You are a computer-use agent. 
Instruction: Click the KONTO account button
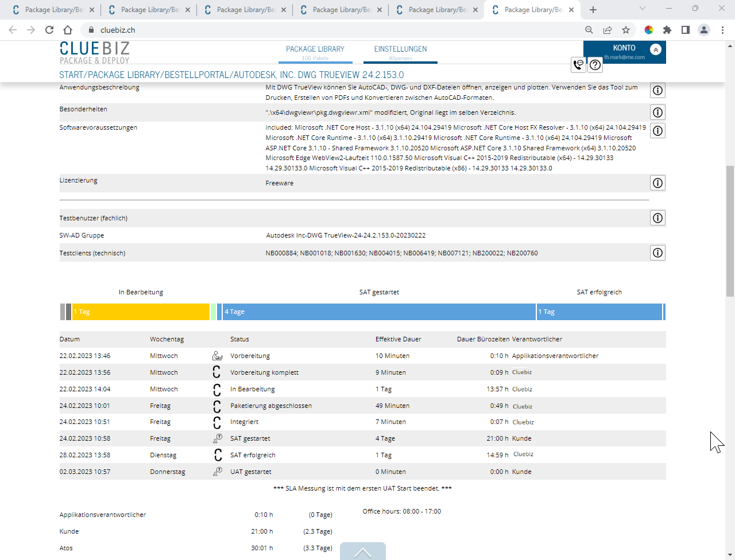pyautogui.click(x=624, y=52)
